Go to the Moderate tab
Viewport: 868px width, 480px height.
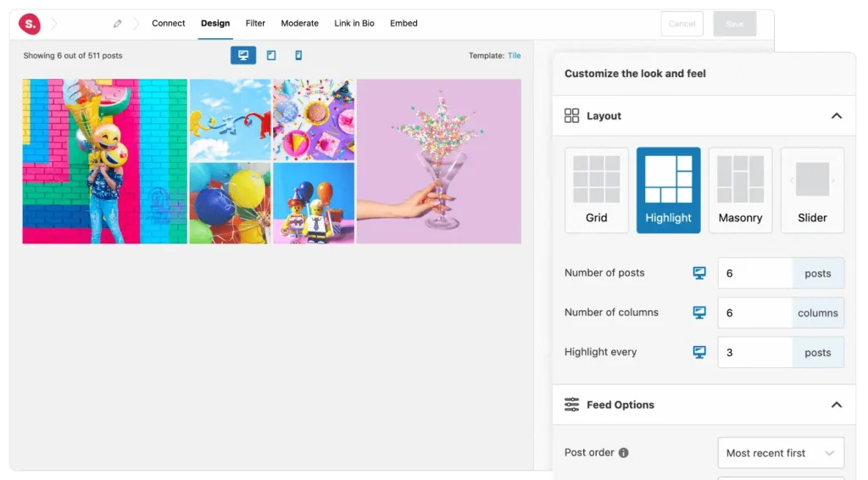pos(300,24)
